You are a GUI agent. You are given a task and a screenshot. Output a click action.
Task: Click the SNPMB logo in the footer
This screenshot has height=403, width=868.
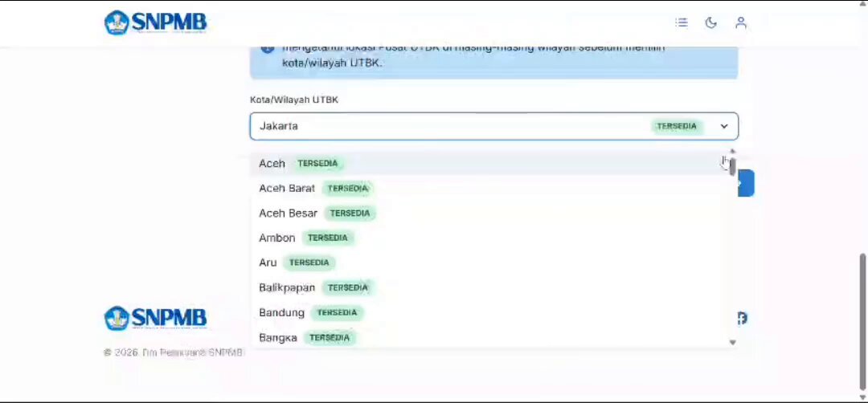(x=156, y=319)
